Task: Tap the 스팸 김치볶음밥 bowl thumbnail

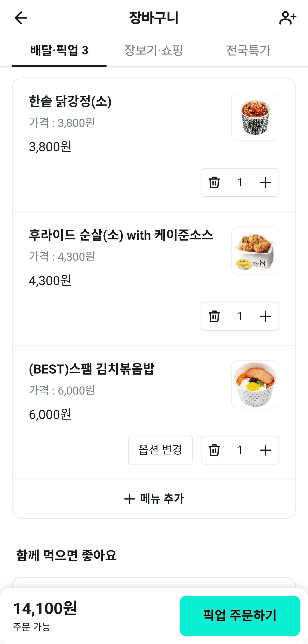Action: click(x=255, y=384)
